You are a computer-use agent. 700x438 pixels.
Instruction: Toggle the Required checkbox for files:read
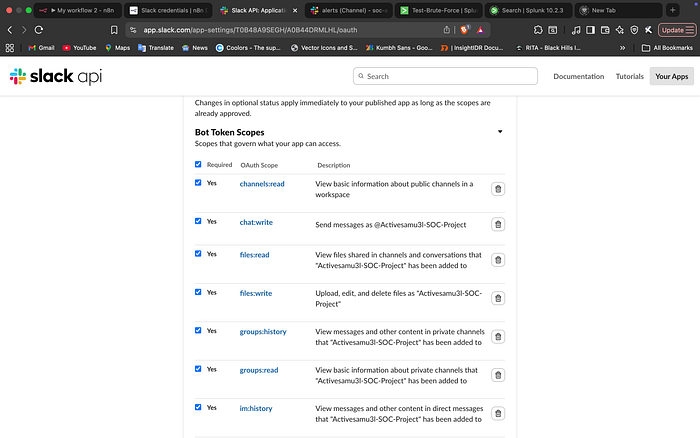[x=198, y=254]
